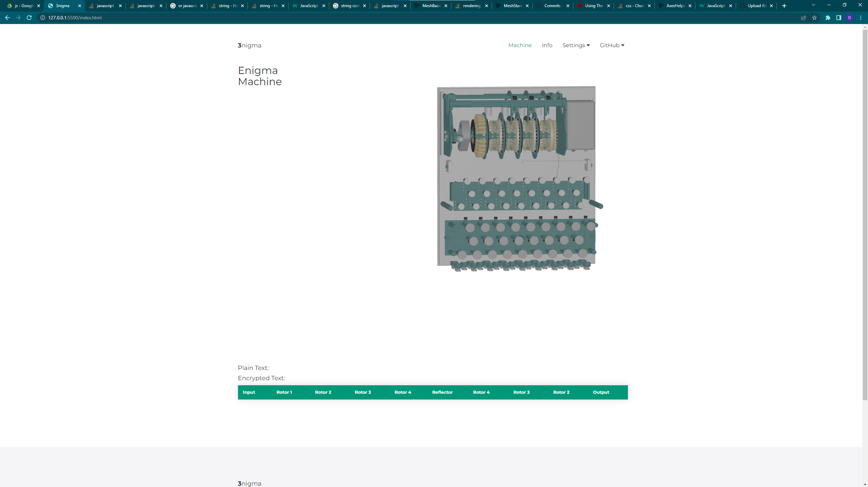Switch to the Commits browser tab

point(552,6)
